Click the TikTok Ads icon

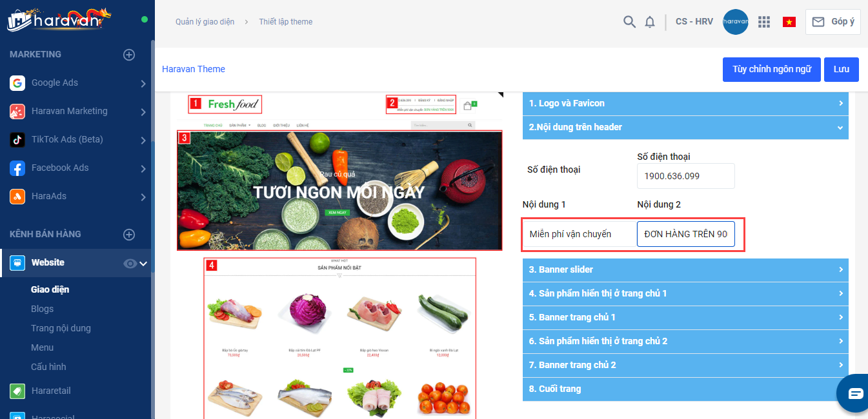17,139
